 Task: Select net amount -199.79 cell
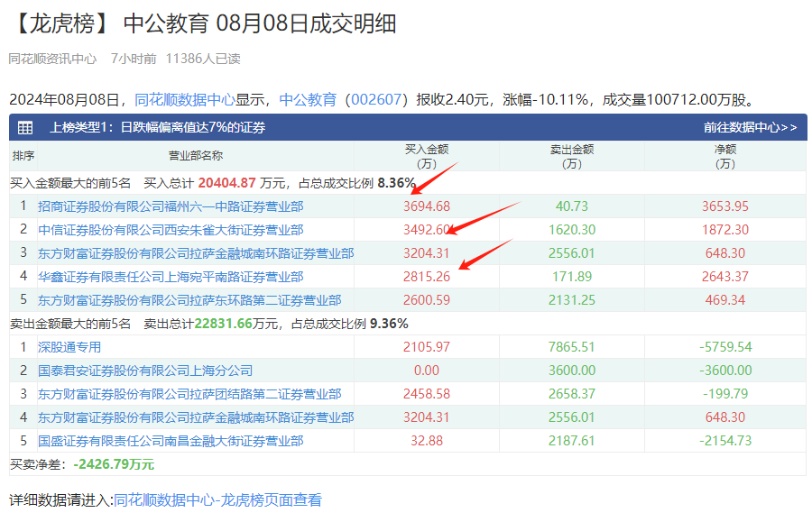coord(725,394)
